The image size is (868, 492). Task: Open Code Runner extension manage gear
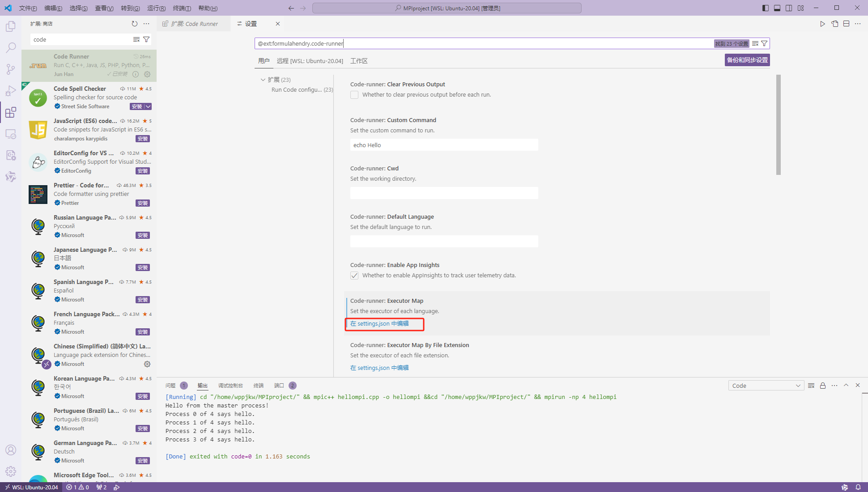pos(147,74)
